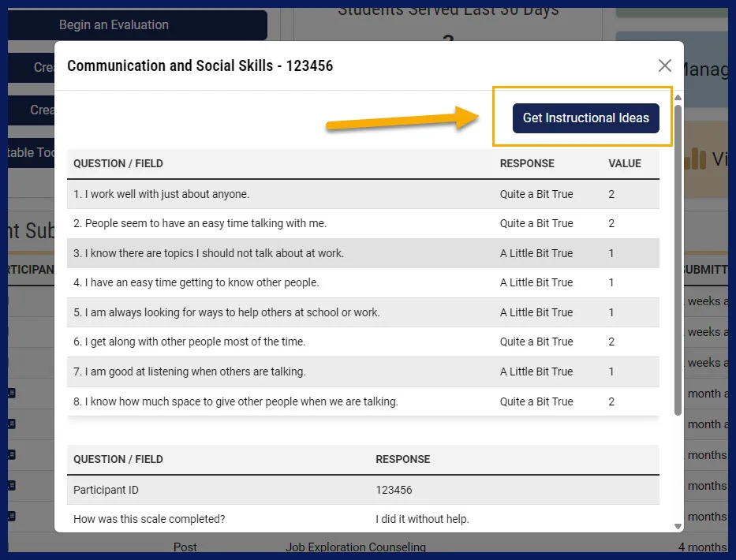Click question 8 about giving people space

(235, 401)
